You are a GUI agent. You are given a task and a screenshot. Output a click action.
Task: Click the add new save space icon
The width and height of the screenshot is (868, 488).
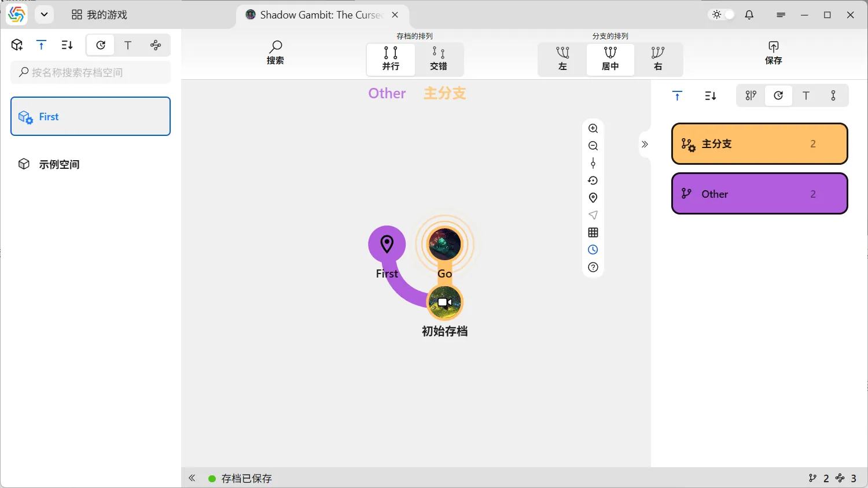(x=17, y=45)
